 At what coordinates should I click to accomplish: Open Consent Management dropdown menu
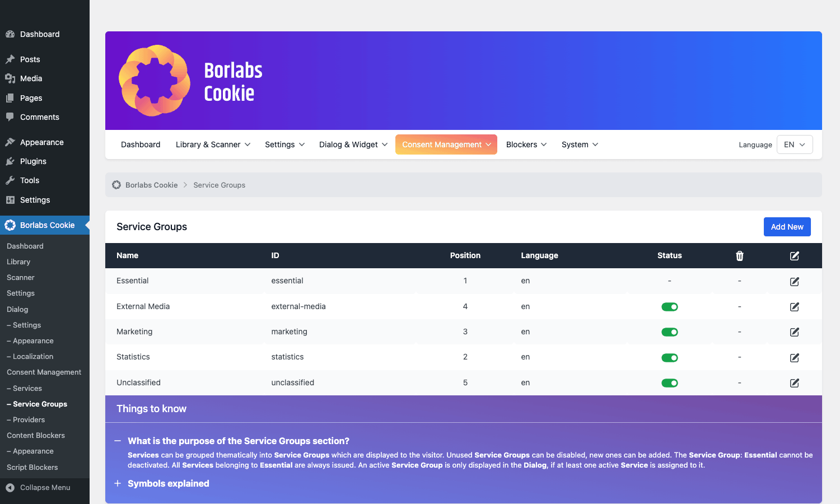(446, 144)
